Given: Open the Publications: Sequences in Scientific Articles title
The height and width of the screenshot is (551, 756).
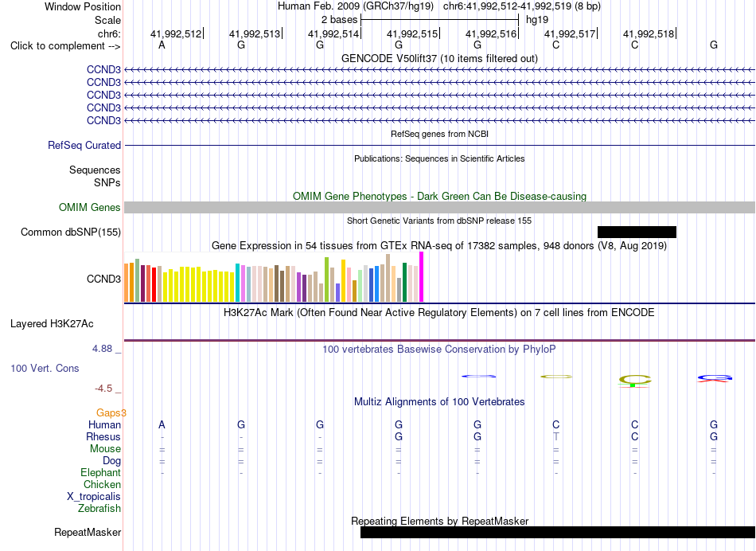Looking at the screenshot, I should [439, 158].
